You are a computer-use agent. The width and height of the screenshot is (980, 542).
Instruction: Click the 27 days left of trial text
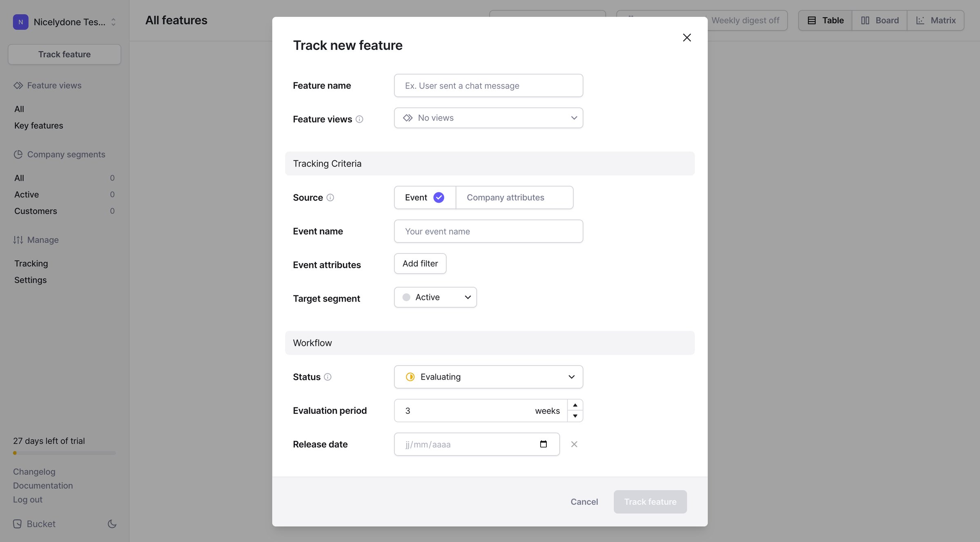[49, 441]
